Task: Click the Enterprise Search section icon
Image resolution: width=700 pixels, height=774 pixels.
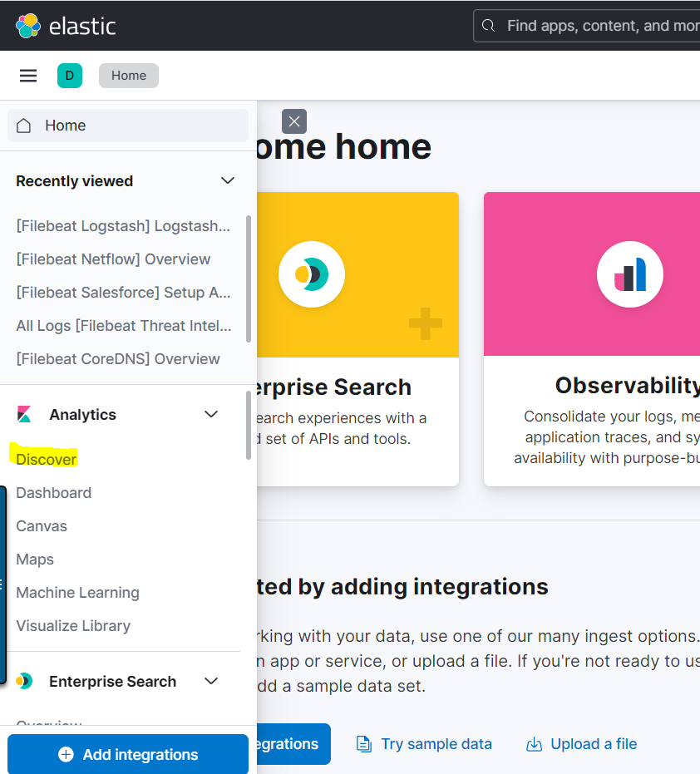Action: (x=24, y=681)
